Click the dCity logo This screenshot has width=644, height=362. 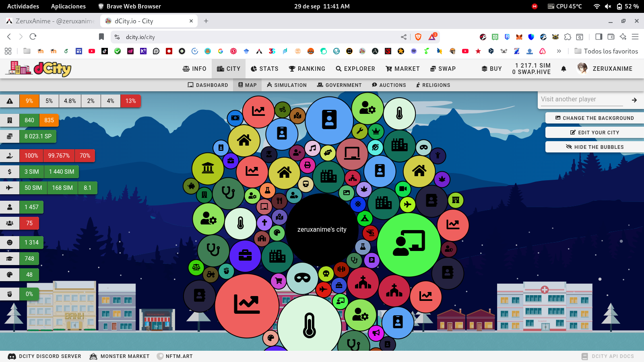pos(39,69)
